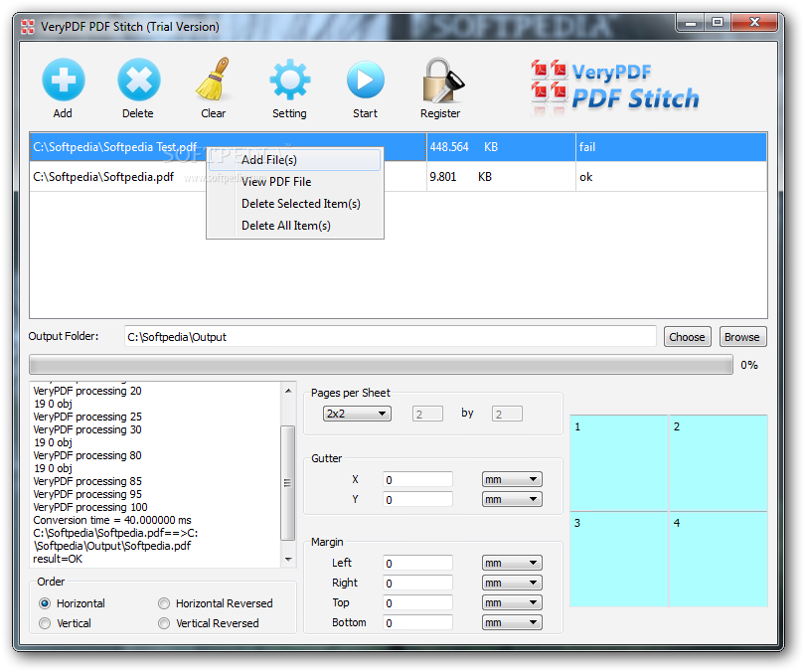The width and height of the screenshot is (805, 672).
Task: Open Gutter Y unit dropdown
Action: (512, 499)
